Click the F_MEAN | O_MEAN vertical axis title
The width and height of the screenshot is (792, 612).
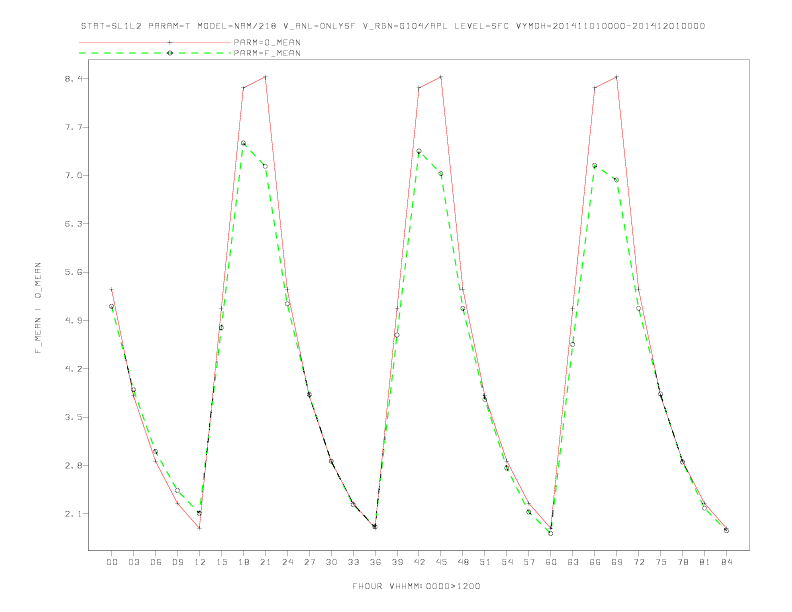[x=38, y=308]
